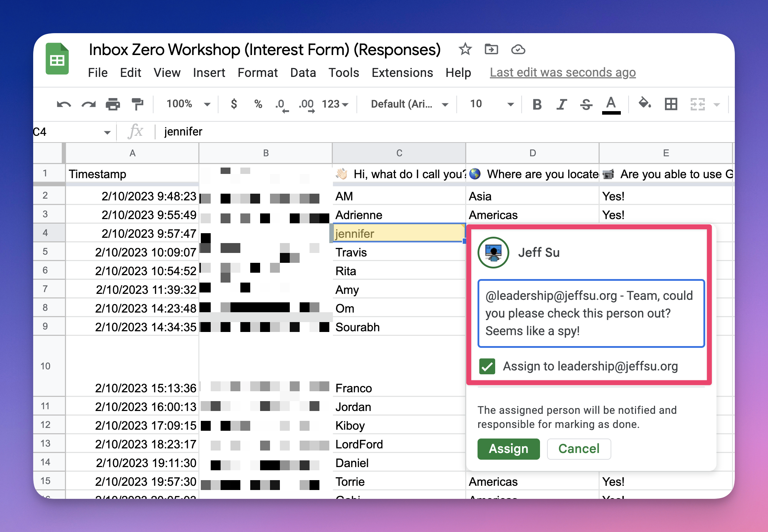Open the Edit menu
The width and height of the screenshot is (768, 532).
[131, 73]
